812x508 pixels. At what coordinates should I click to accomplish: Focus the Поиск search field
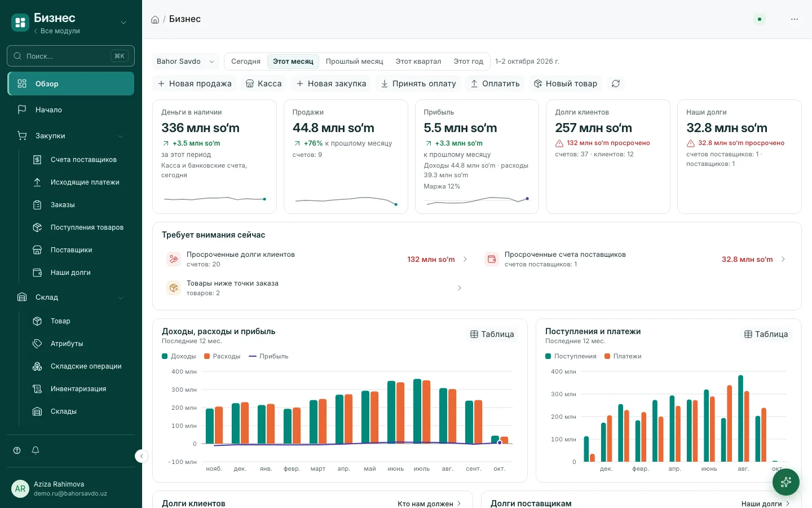71,56
